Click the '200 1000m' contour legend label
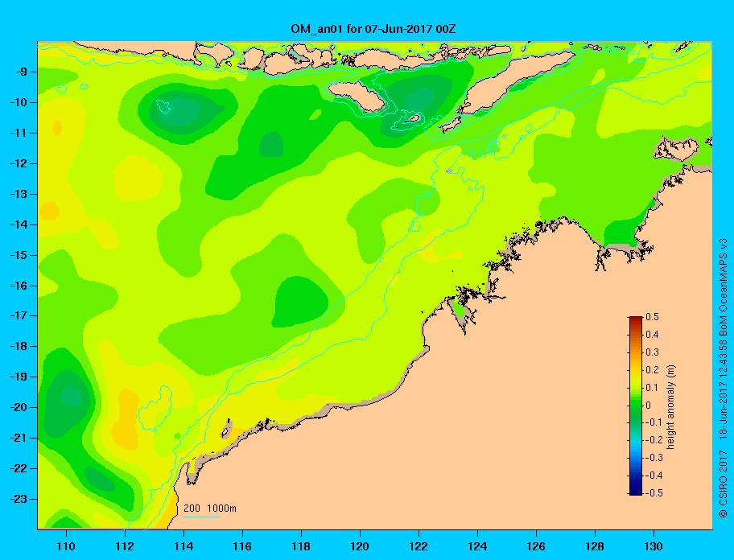This screenshot has width=734, height=560. (x=210, y=508)
